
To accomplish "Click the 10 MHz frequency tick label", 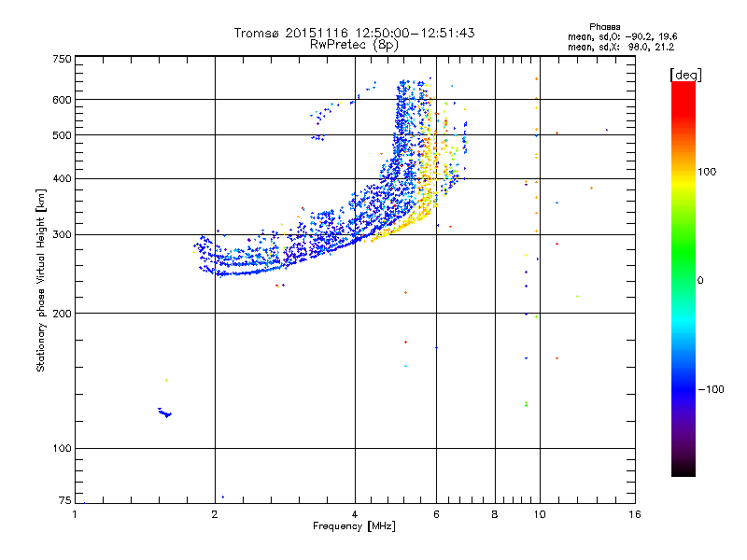I will [540, 514].
